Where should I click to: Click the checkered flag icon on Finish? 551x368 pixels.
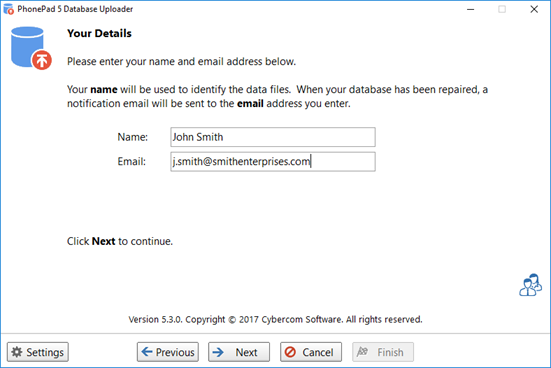tap(362, 351)
